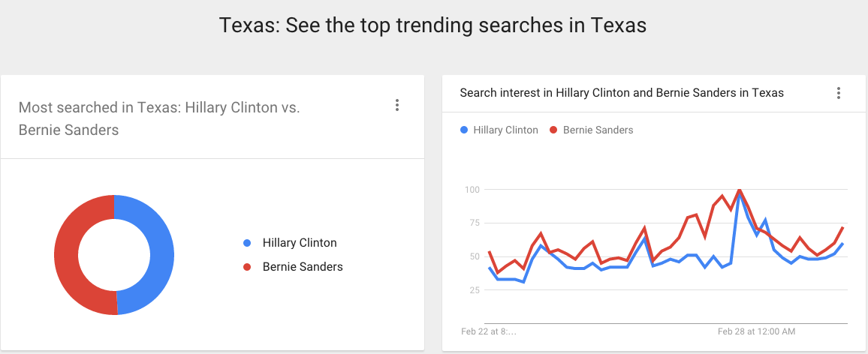Select the Hillary Clinton label in donut legend
The height and width of the screenshot is (354, 868).
300,243
